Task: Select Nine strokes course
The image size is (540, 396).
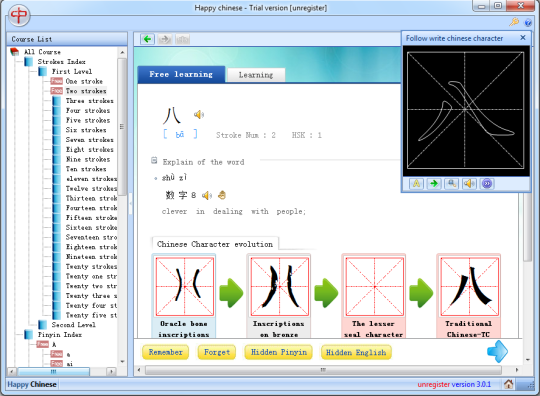Action: click(x=88, y=159)
